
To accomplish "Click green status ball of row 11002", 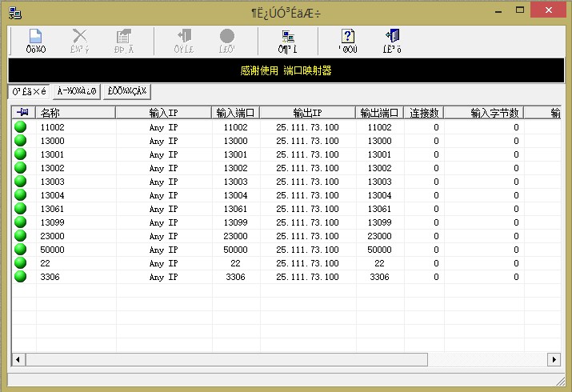I will pos(21,127).
